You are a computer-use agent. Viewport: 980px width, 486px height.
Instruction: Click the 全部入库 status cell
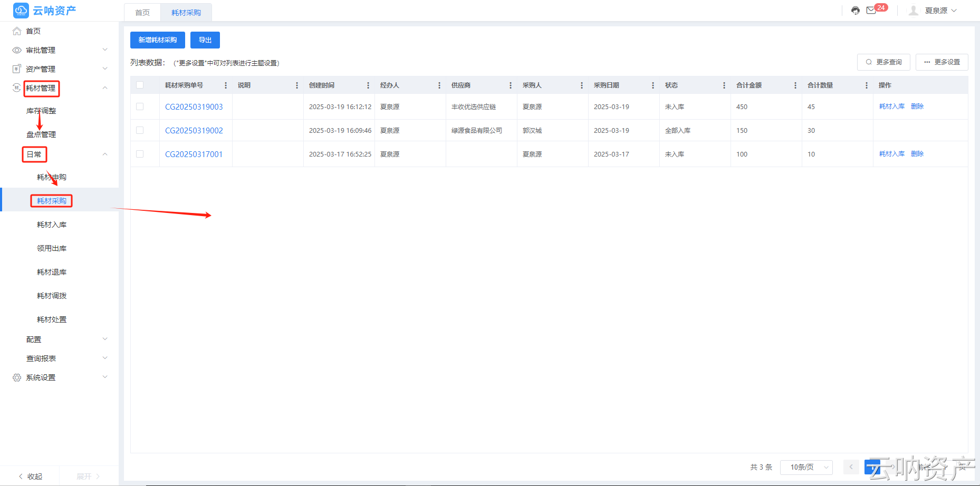[678, 131]
